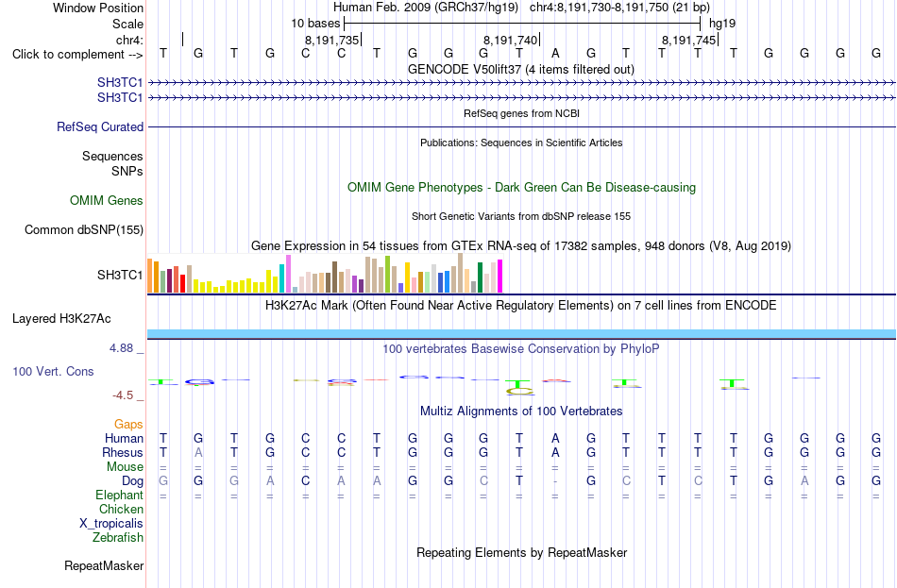Click the RefSeq Curated intron line
This screenshot has height=588, width=897.
pos(521,127)
